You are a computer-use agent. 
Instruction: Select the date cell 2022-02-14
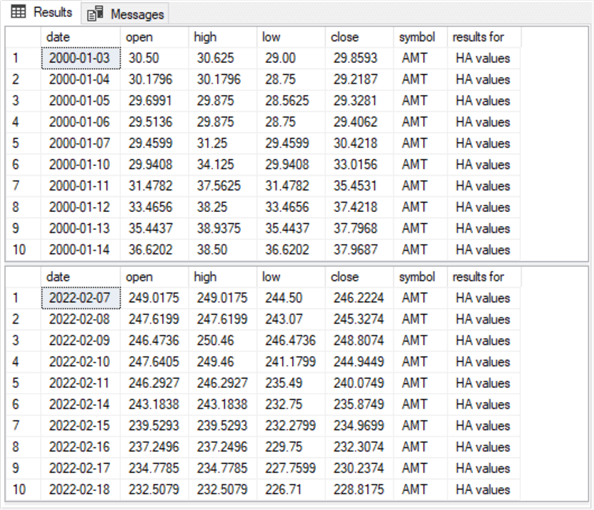81,404
